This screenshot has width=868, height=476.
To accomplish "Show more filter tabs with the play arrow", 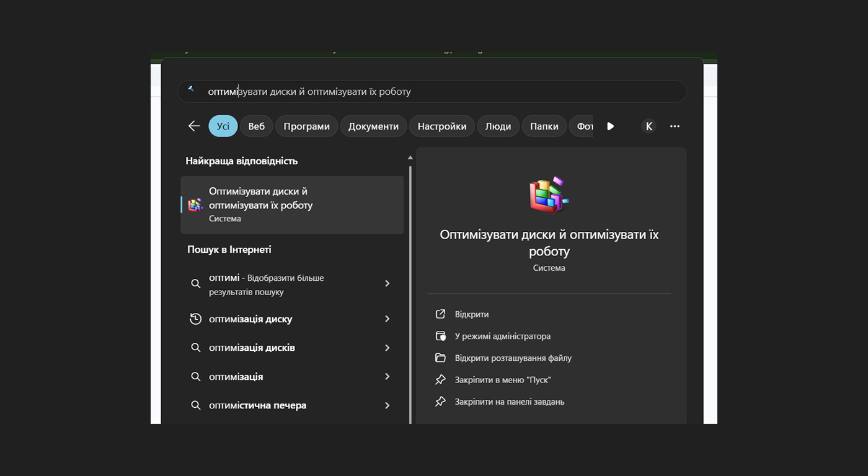I will coord(611,126).
